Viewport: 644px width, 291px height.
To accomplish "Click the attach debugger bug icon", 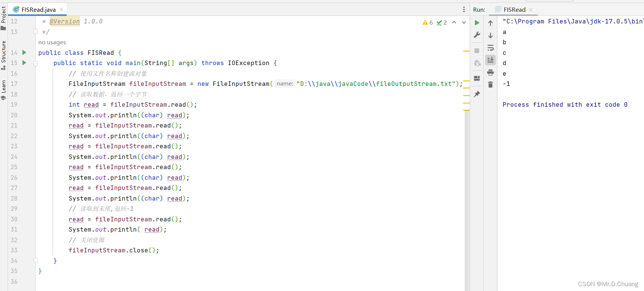I will tap(477, 63).
